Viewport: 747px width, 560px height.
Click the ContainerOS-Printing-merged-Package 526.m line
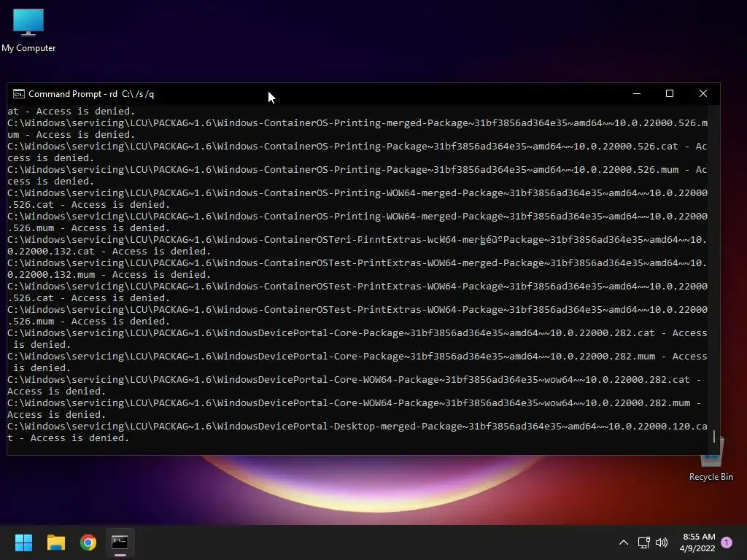[357, 122]
